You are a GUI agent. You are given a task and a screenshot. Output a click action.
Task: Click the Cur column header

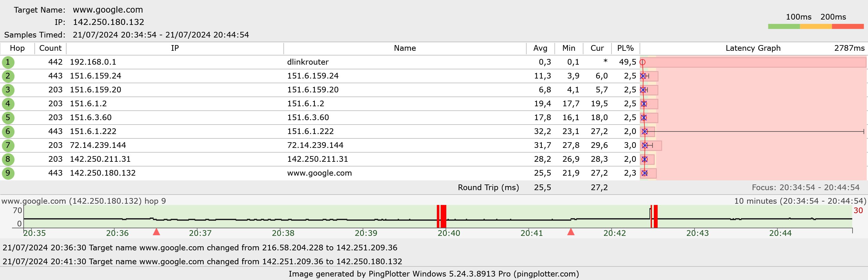click(597, 48)
